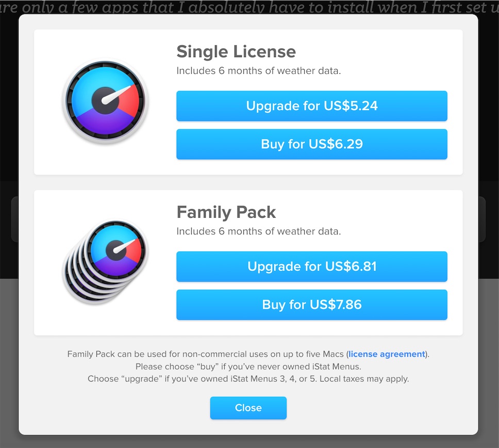Click the italic headline text behind the dialog
The height and width of the screenshot is (448, 499).
[249, 7]
